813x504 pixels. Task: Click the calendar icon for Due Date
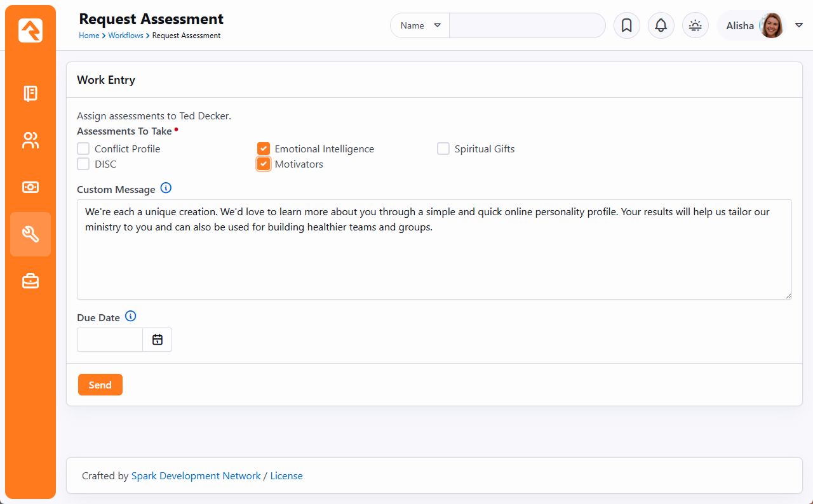point(158,340)
